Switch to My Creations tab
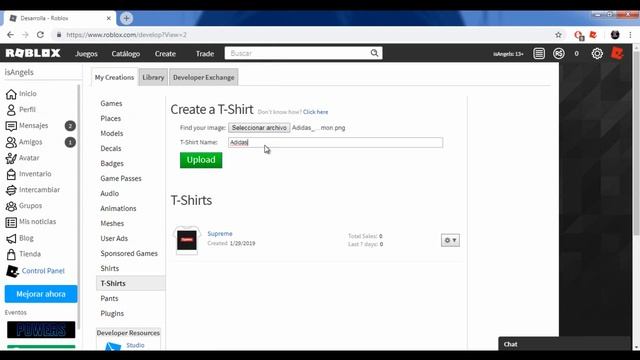The height and width of the screenshot is (360, 640). coord(114,77)
